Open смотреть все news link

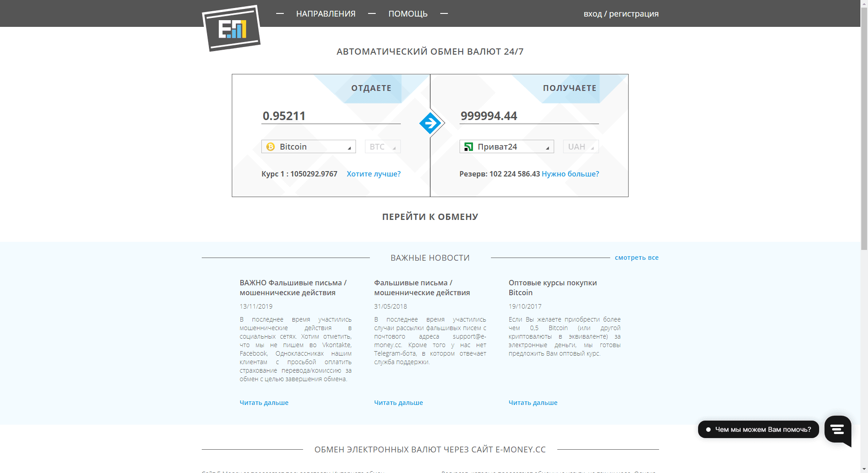(x=636, y=258)
